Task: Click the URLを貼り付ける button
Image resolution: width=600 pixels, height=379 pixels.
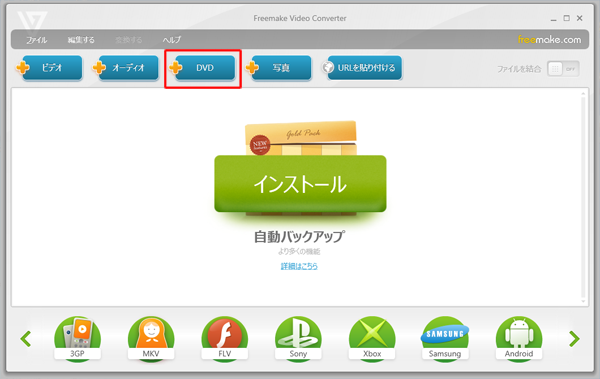Action: (x=362, y=68)
